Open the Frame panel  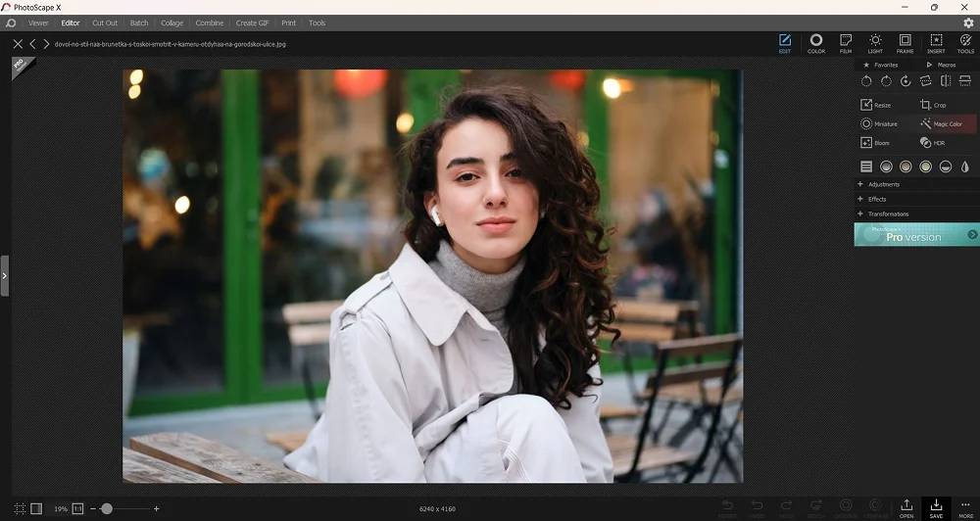(x=905, y=43)
